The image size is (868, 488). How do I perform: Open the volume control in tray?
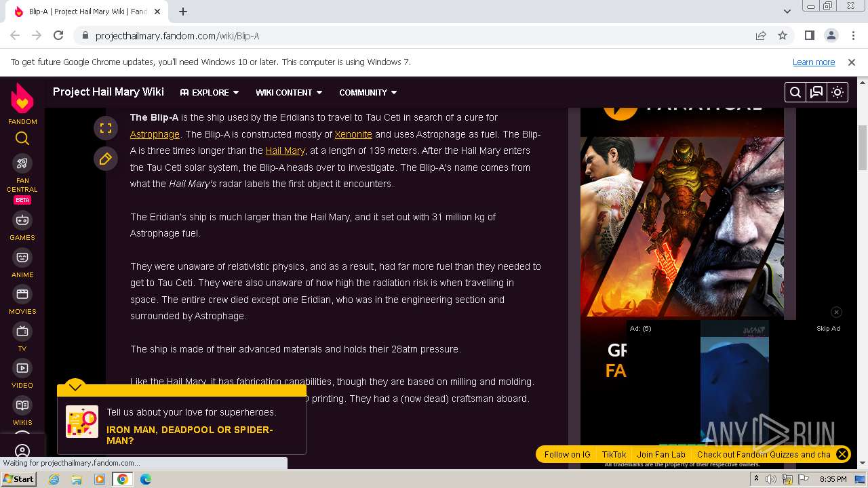click(771, 479)
